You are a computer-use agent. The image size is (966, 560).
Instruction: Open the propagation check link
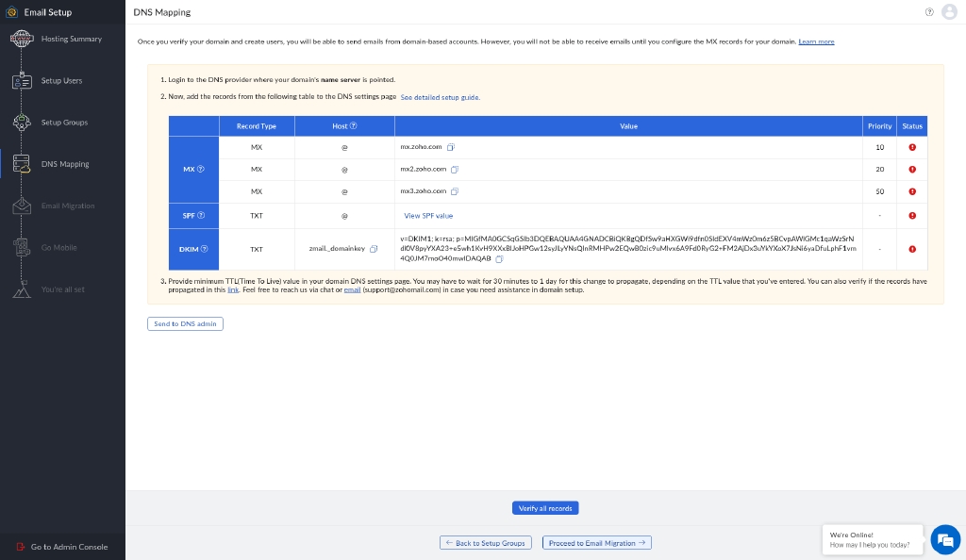coord(233,289)
